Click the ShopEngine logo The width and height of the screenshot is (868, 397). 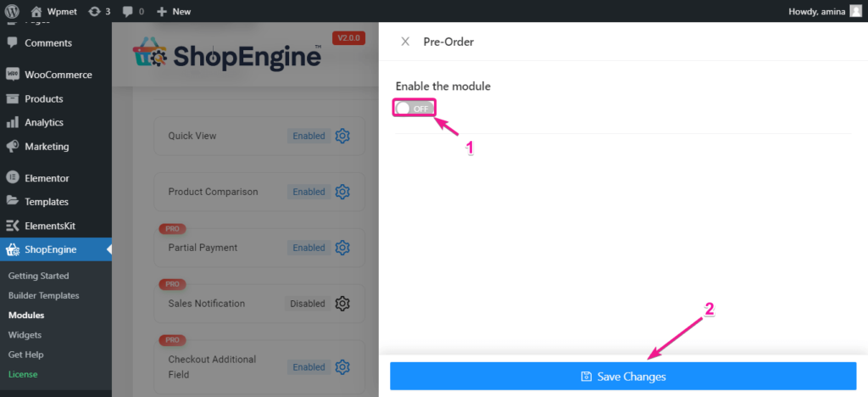coord(227,55)
